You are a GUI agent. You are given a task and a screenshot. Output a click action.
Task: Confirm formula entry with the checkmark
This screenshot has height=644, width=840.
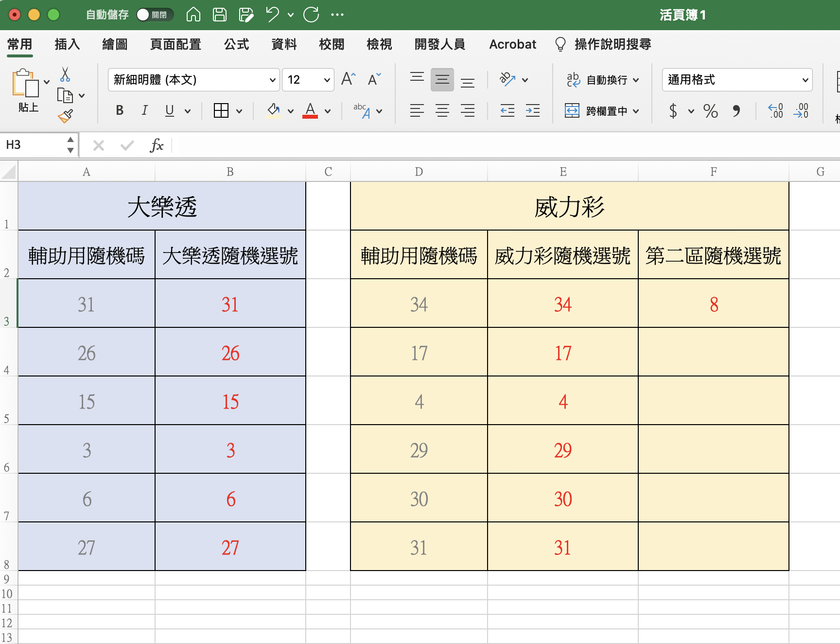[x=127, y=145]
